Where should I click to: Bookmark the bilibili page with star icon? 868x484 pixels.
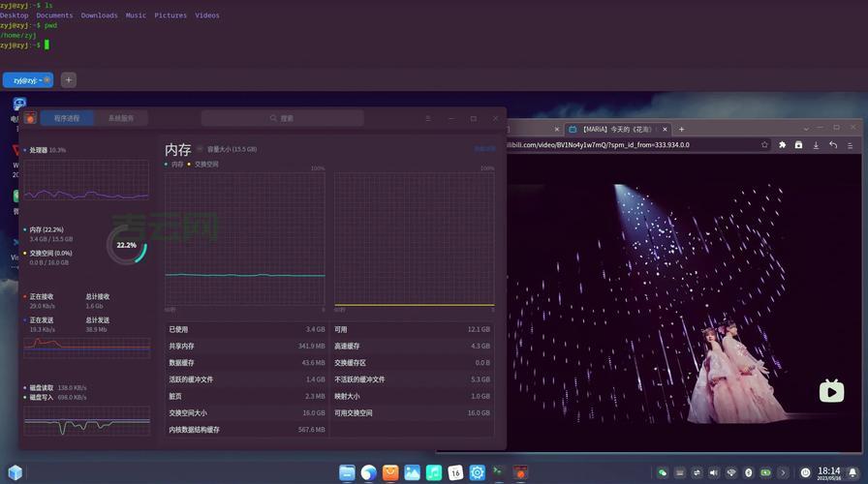click(x=764, y=145)
